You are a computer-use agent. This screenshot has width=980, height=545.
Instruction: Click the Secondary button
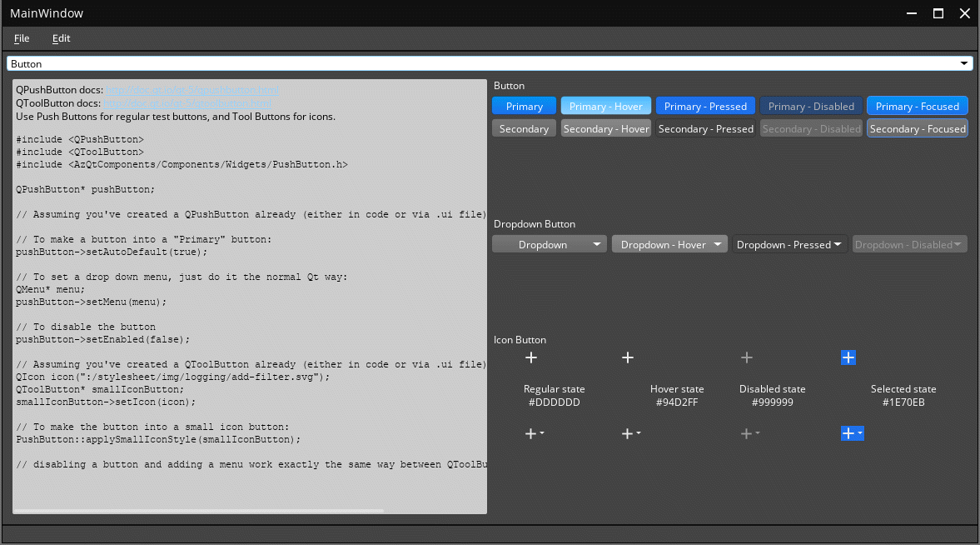524,128
